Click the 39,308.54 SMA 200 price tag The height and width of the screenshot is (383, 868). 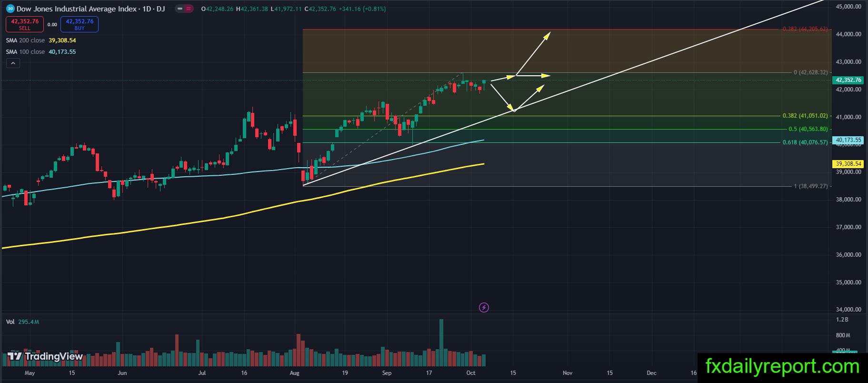(848, 164)
